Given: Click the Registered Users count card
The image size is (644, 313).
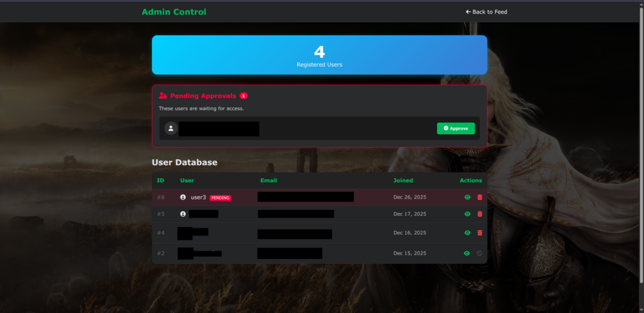Looking at the screenshot, I should 320,55.
